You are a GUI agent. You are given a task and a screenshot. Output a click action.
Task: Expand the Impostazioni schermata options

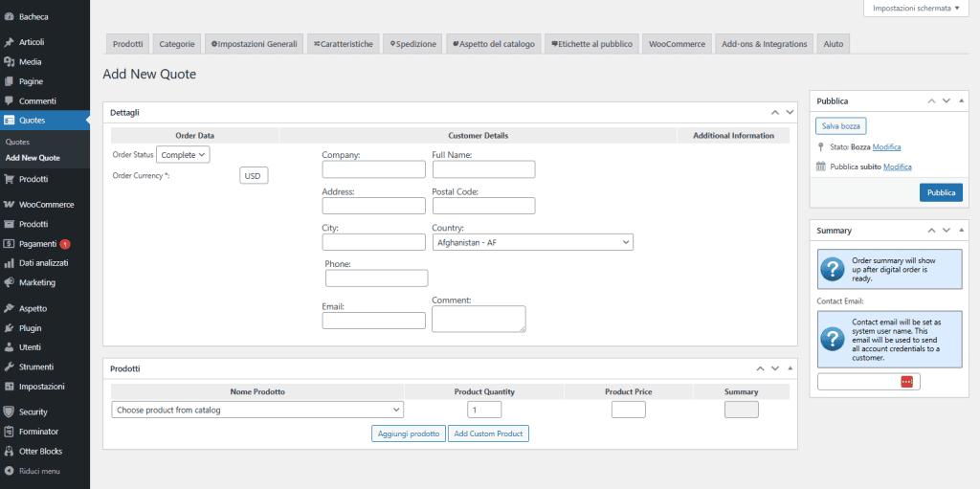[x=917, y=8]
